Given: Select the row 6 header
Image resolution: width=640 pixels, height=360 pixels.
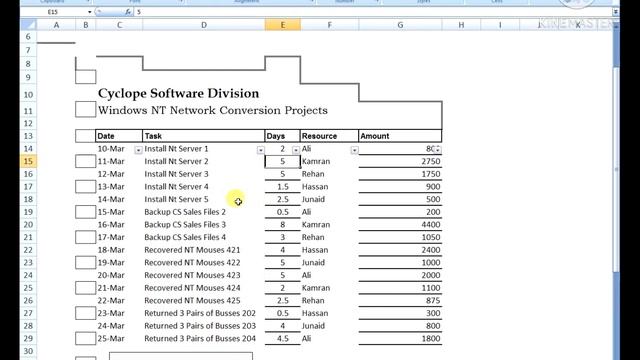Looking at the screenshot, I should point(28,37).
